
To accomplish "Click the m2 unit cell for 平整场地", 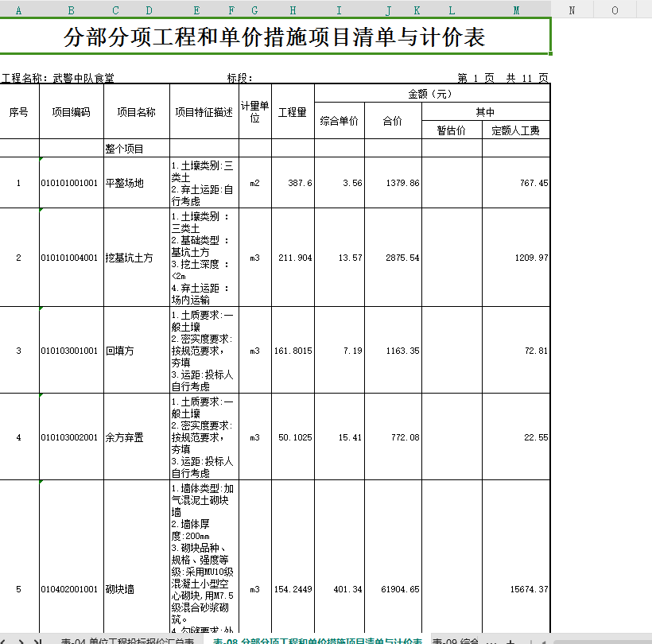I will (255, 183).
